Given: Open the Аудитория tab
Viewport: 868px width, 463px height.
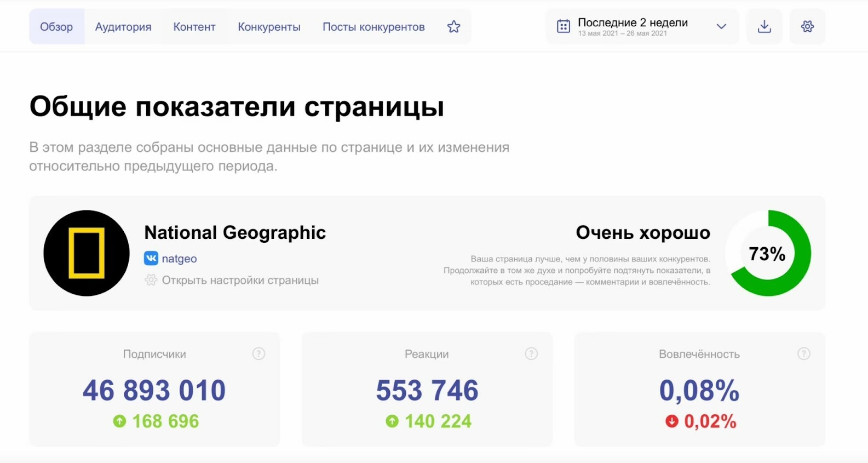Looking at the screenshot, I should (123, 27).
